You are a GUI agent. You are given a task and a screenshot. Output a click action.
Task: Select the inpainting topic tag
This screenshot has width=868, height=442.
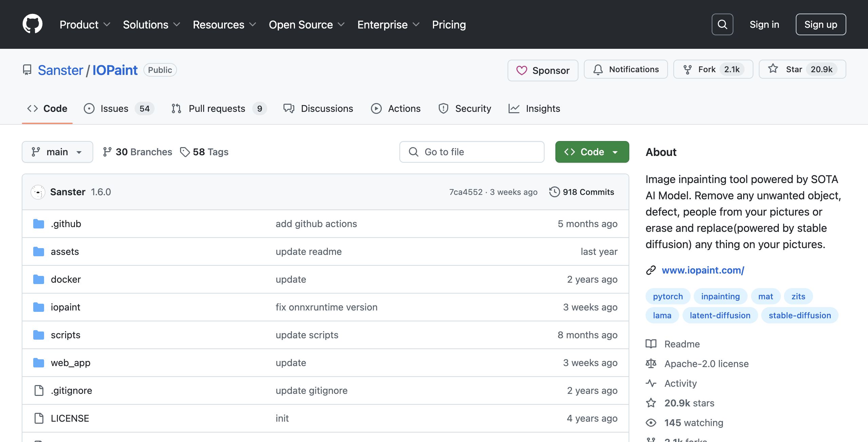(x=720, y=296)
